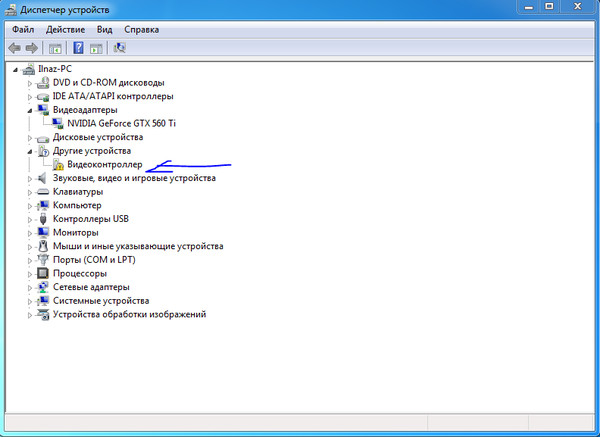Image resolution: width=600 pixels, height=437 pixels.
Task: Select Контроллеры USB label
Action: [91, 219]
